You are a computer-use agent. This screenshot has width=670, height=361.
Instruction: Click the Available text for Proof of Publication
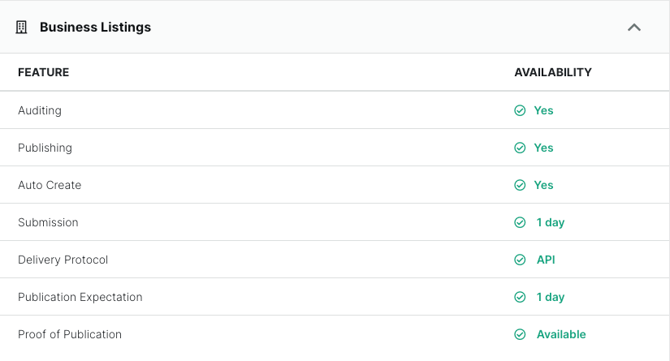(561, 335)
